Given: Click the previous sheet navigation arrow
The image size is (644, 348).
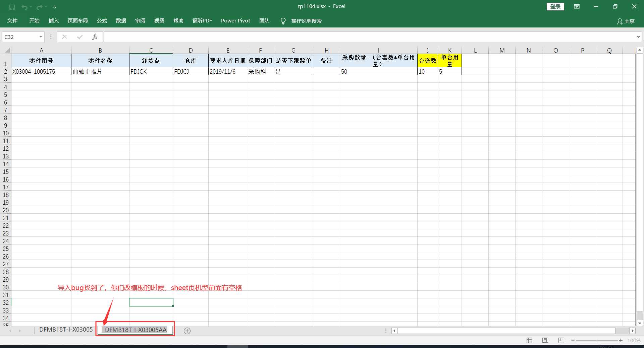Looking at the screenshot, I should pyautogui.click(x=10, y=331).
